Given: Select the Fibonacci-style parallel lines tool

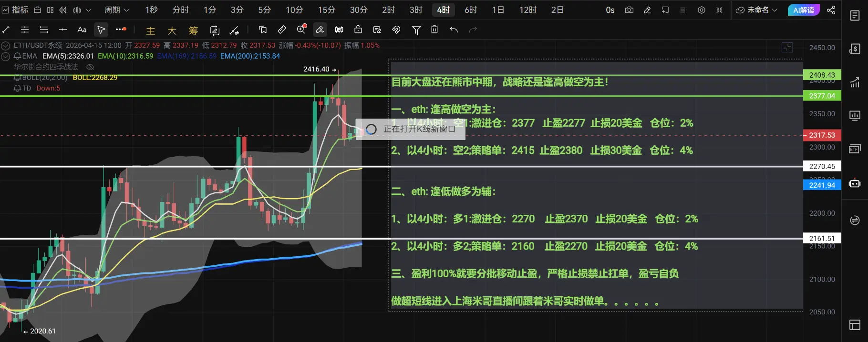Looking at the screenshot, I should [25, 30].
